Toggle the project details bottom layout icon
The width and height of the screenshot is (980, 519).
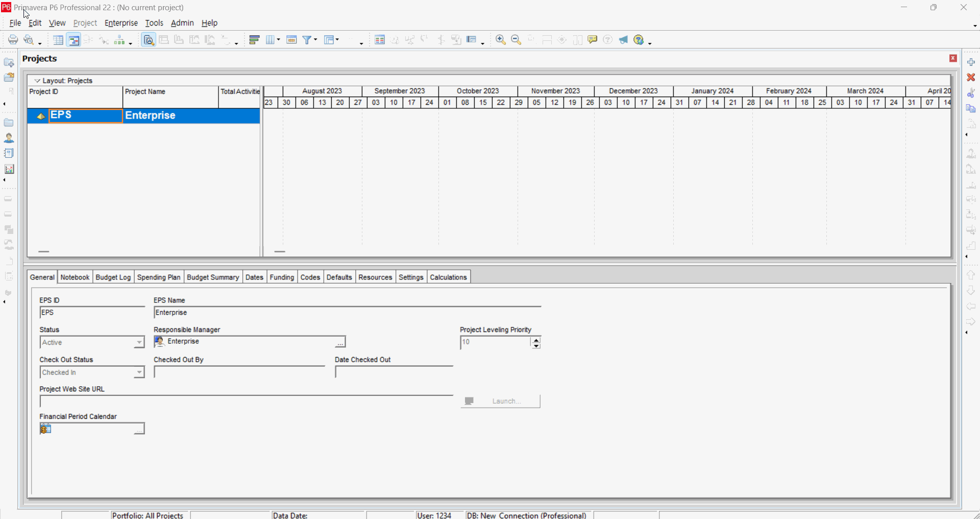tap(149, 40)
